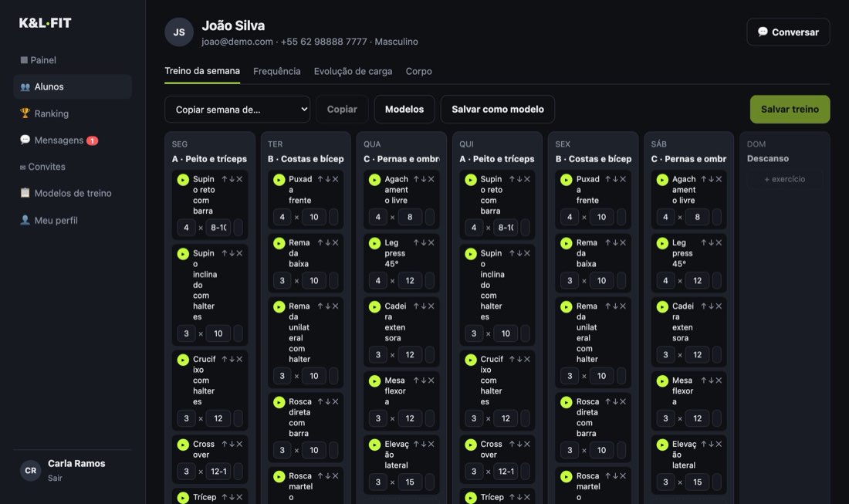Play video for Saturday's Agachamento livre
The image size is (849, 504).
point(662,180)
